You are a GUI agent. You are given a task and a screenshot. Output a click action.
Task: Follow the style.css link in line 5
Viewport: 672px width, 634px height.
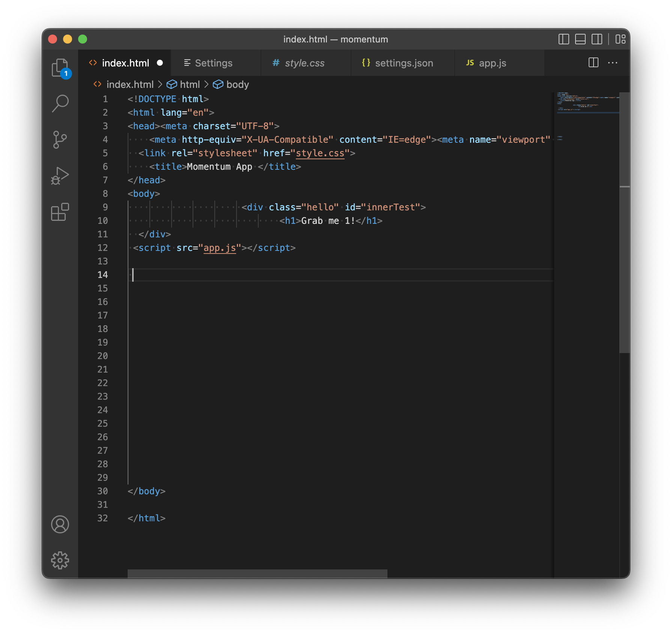point(320,153)
